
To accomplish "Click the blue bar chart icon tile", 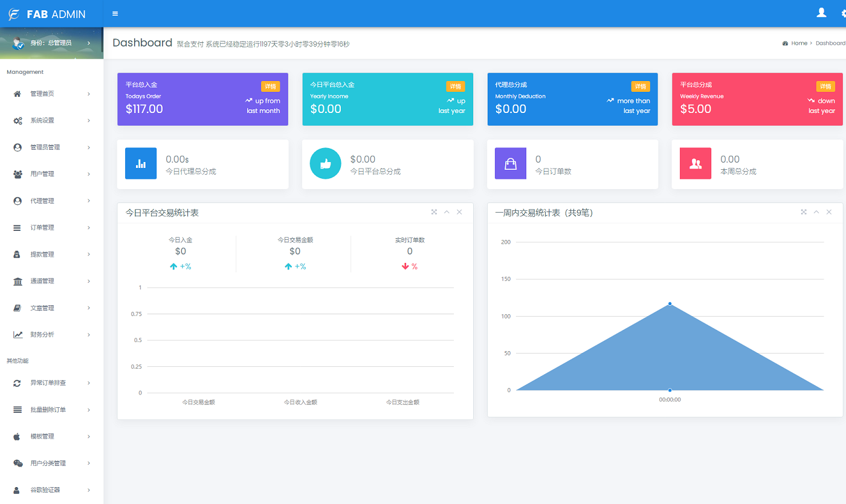I will 141,163.
